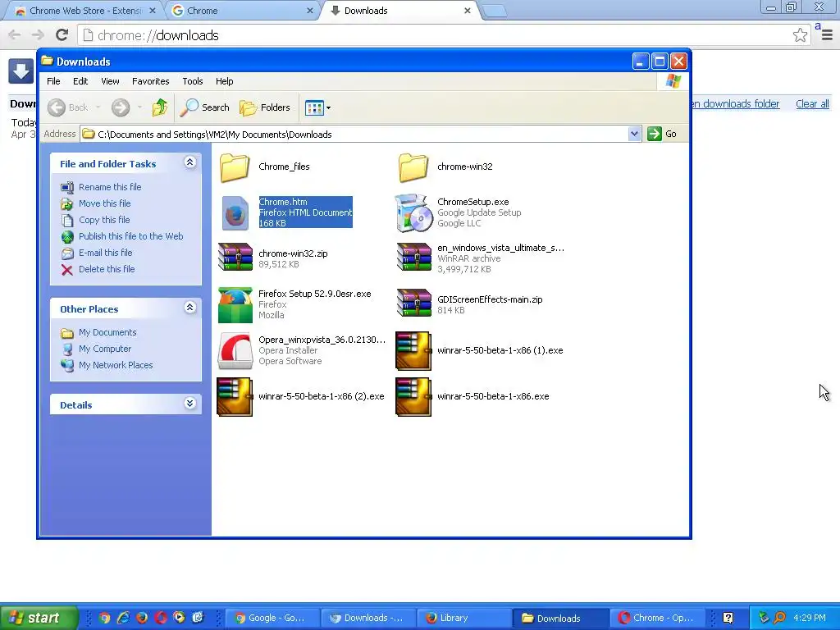Click Clear all link on downloads page
840x630 pixels.
pyautogui.click(x=812, y=104)
